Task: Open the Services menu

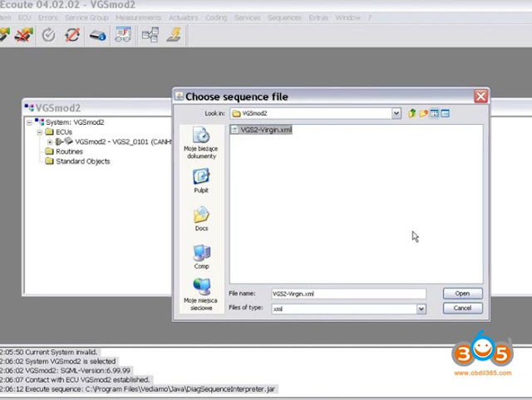Action: [248, 17]
